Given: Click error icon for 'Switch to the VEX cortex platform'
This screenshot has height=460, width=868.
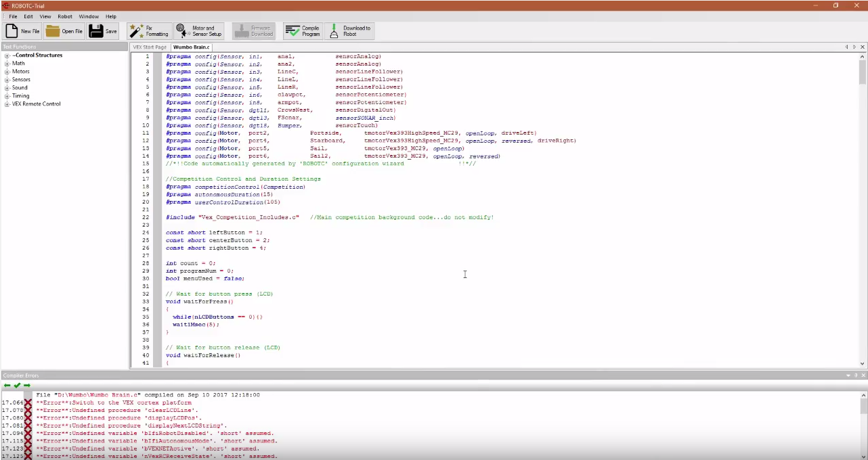Looking at the screenshot, I should click(x=28, y=402).
